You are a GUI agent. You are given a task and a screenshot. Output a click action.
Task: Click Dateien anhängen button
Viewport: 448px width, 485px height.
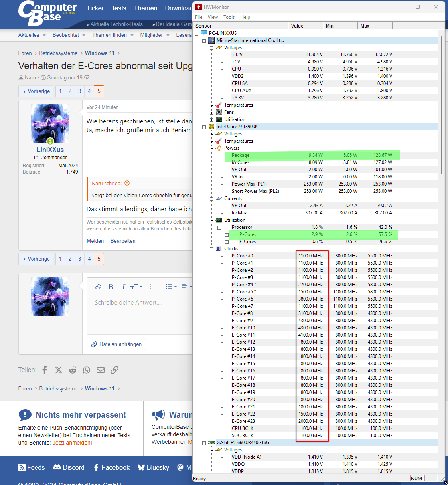point(116,344)
